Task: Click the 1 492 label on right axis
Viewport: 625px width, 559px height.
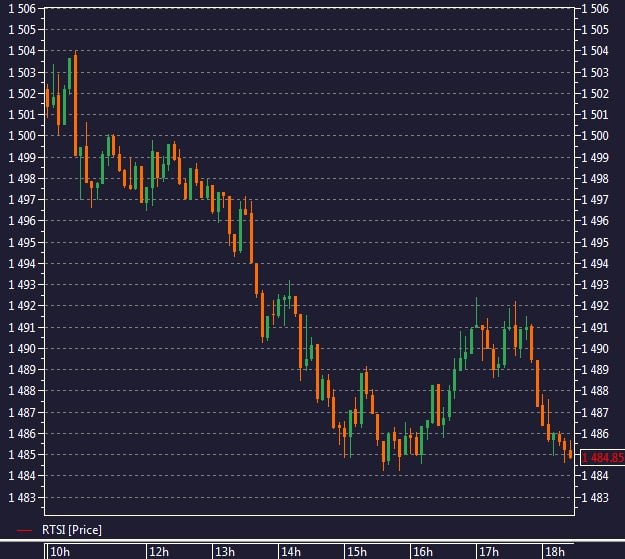Action: pyautogui.click(x=595, y=306)
